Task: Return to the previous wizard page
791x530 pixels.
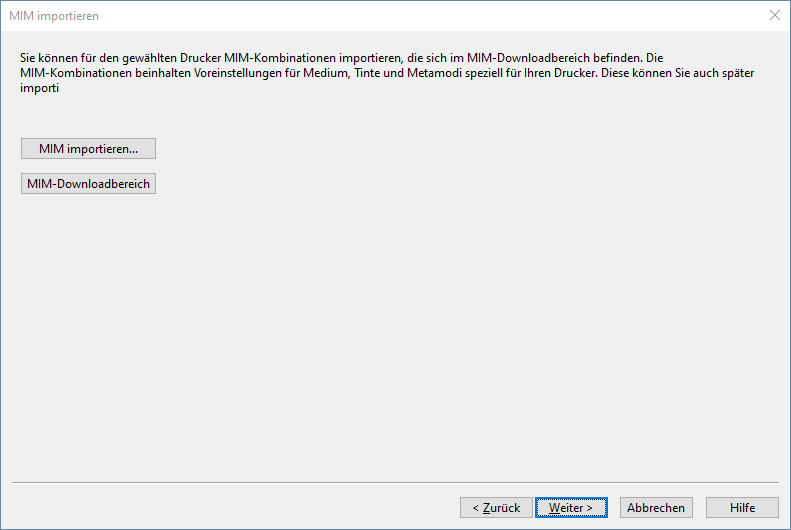Action: click(496, 507)
